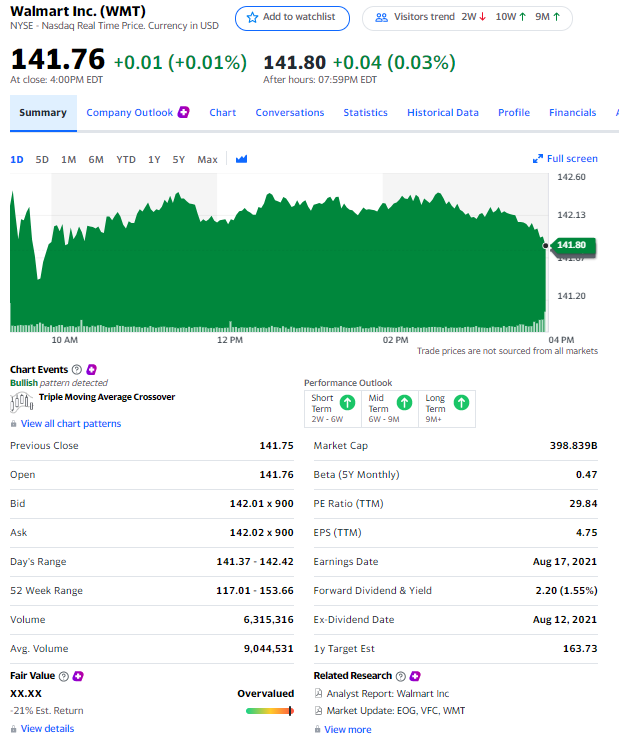
Task: Click the Long Term 9M+ outlook box
Action: pos(447,409)
